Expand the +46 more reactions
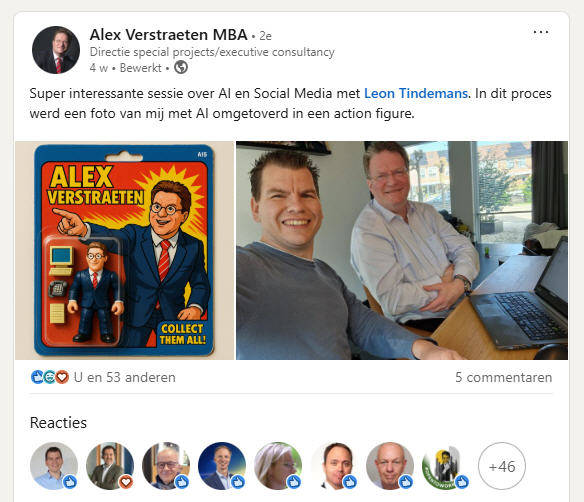Image resolution: width=584 pixels, height=502 pixels. tap(502, 466)
